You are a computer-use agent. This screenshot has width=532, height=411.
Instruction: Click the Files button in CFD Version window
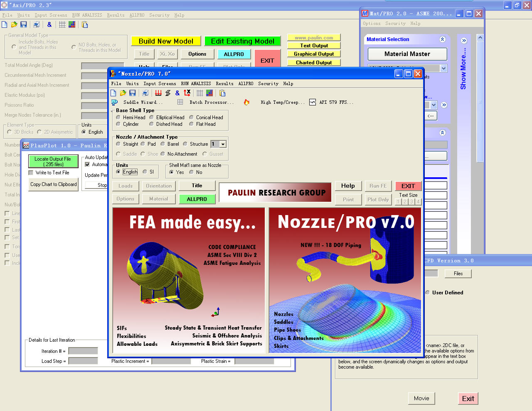coord(458,274)
